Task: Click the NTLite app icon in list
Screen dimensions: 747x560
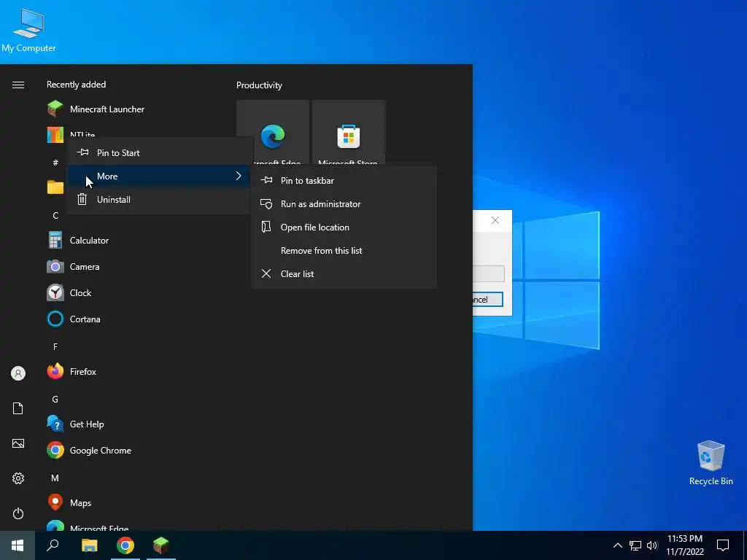Action: (x=55, y=135)
